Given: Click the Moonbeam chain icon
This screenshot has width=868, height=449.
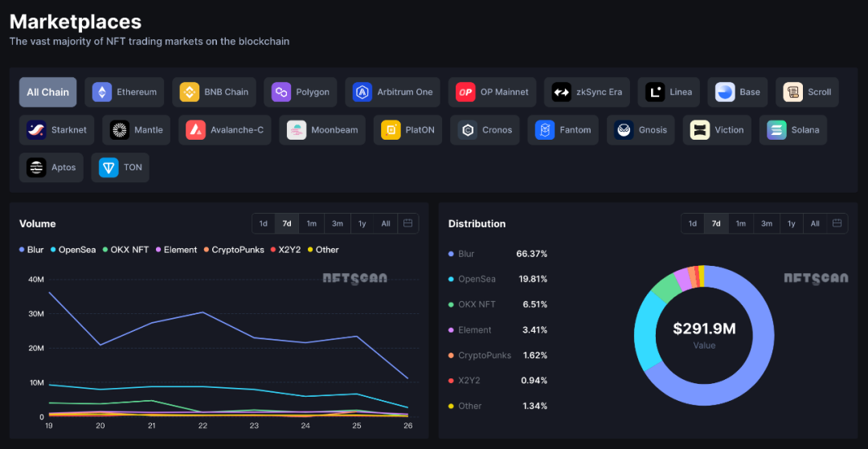Looking at the screenshot, I should click(297, 130).
